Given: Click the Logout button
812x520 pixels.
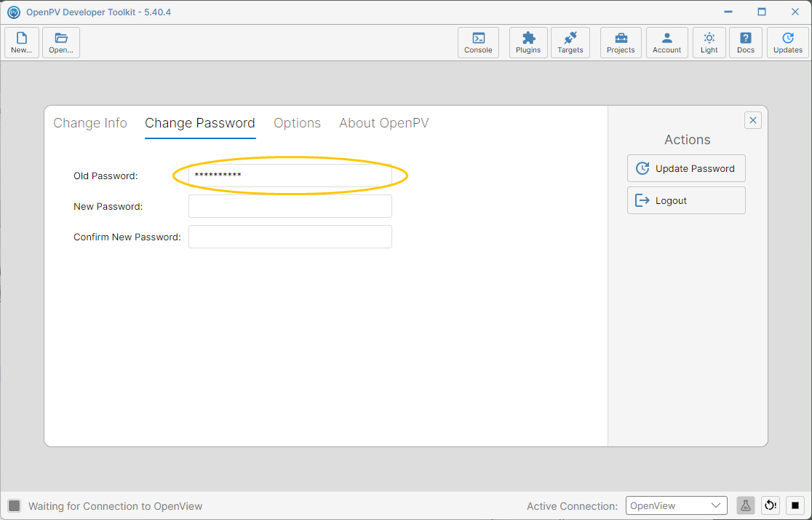Looking at the screenshot, I should [686, 200].
